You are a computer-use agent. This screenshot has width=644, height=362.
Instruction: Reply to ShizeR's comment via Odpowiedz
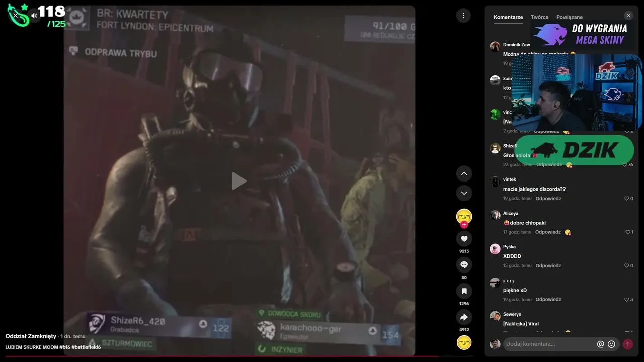coord(549,165)
